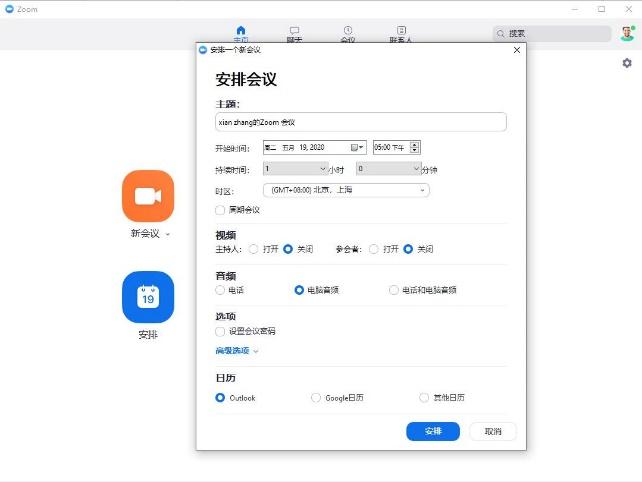Viewport: 642px width, 482px height.
Task: Set host video to Off
Action: tap(288, 249)
